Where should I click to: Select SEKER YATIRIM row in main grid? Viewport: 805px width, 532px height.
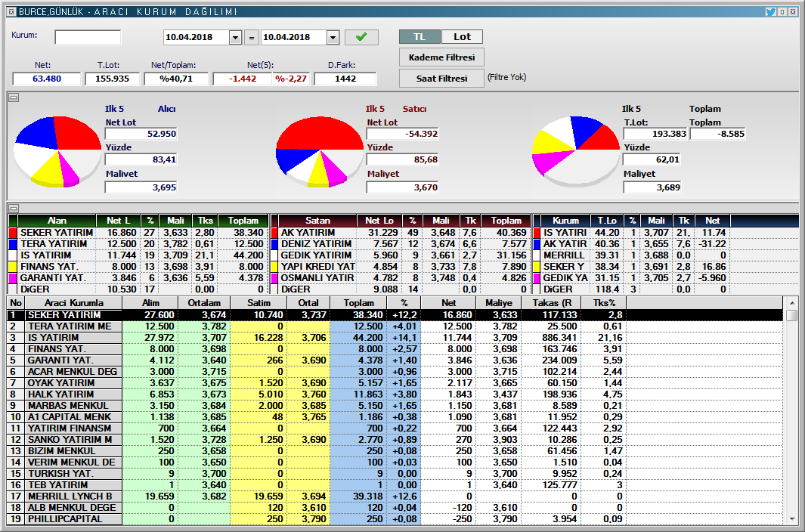[x=395, y=315]
